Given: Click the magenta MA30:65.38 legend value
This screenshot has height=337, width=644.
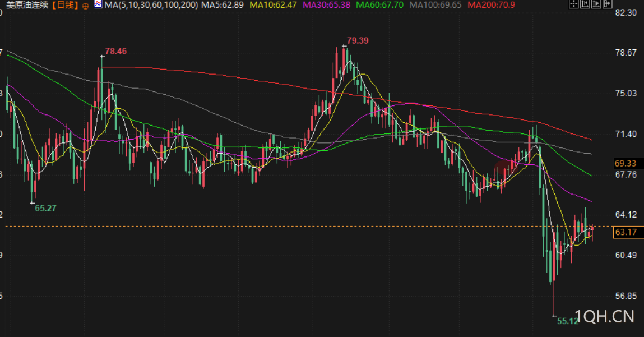Looking at the screenshot, I should click(x=327, y=5).
